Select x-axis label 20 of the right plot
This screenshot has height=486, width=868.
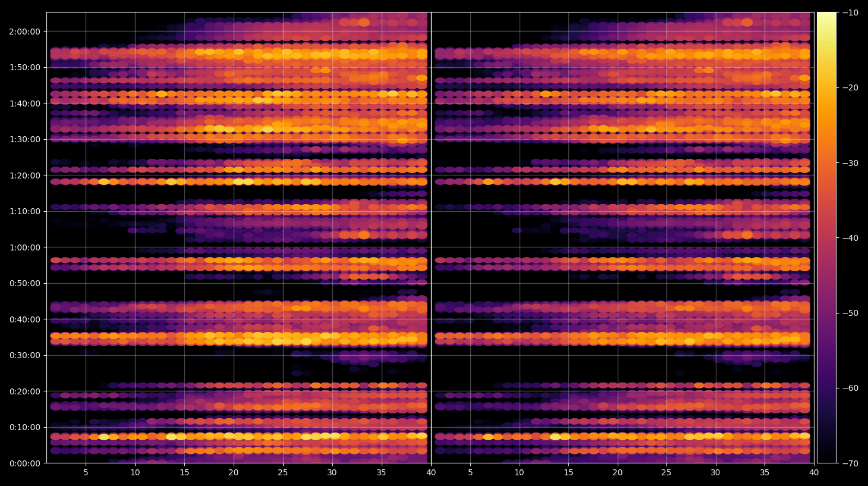click(618, 473)
